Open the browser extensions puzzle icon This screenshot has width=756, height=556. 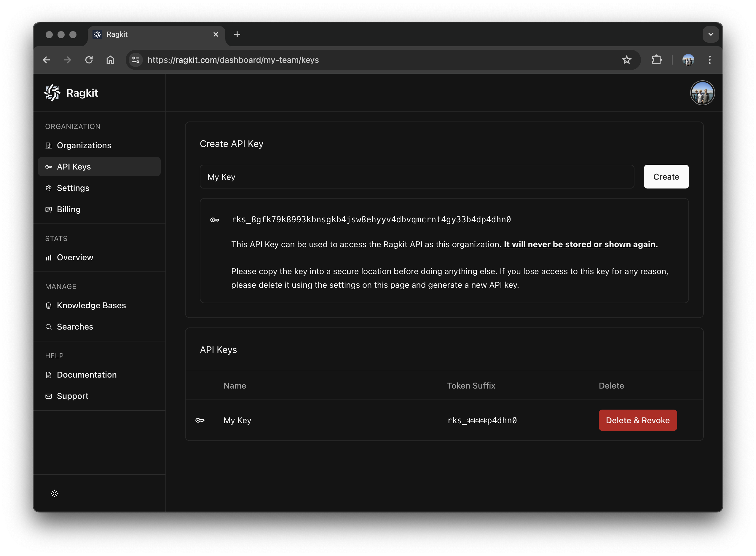pyautogui.click(x=656, y=60)
